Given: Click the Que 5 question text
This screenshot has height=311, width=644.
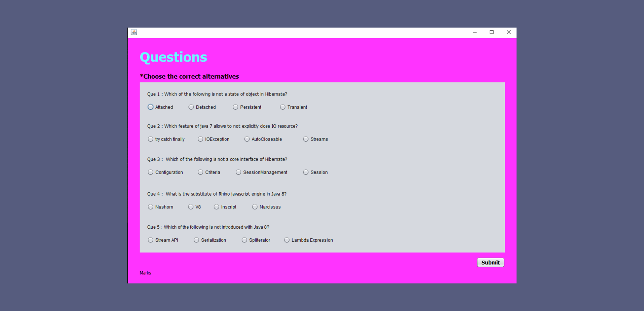Looking at the screenshot, I should [x=208, y=227].
